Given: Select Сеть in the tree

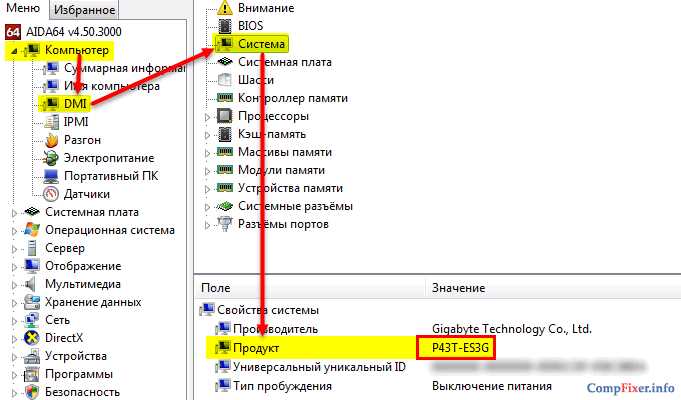Looking at the screenshot, I should coord(57,320).
